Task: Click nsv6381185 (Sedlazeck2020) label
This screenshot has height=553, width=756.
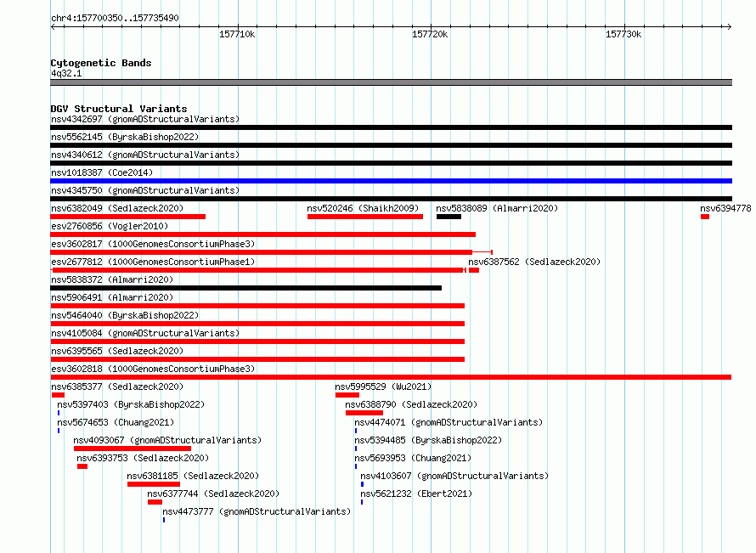Action: click(194, 476)
